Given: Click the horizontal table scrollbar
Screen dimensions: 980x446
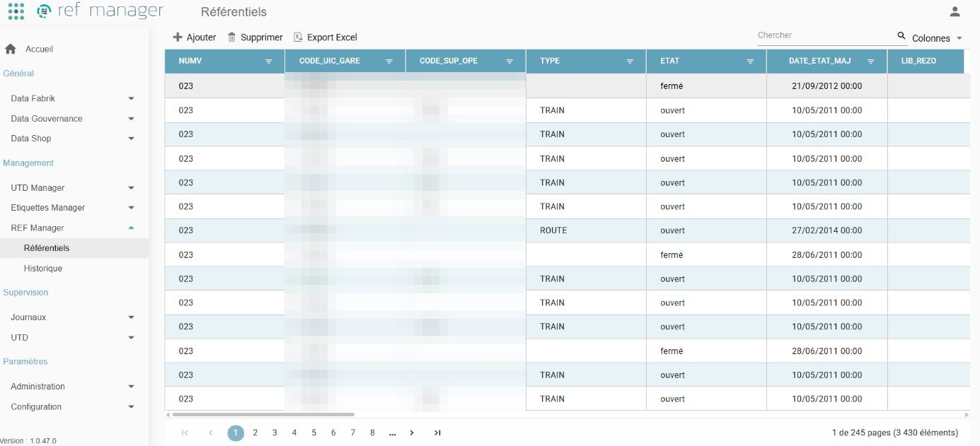Looking at the screenshot, I should click(x=263, y=415).
